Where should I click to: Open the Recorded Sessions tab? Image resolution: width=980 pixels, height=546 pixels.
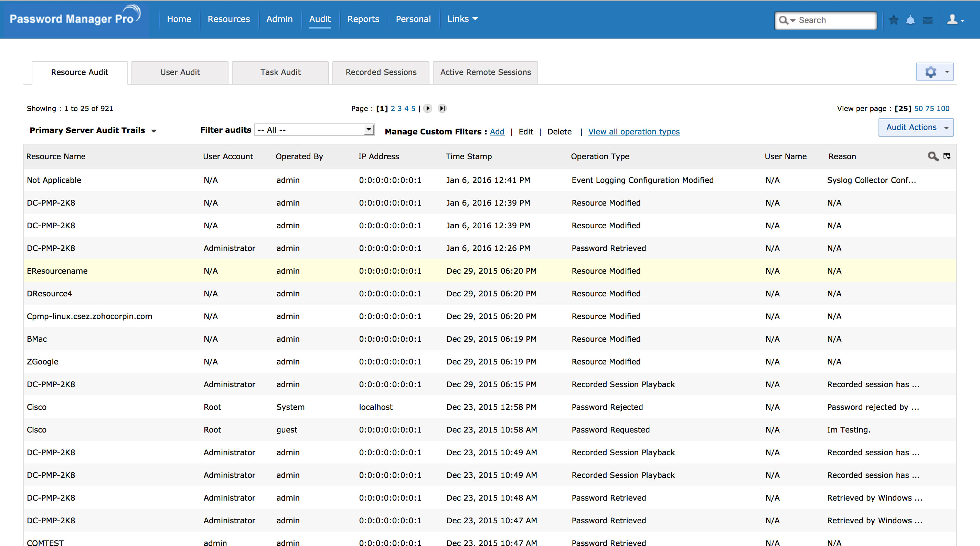pyautogui.click(x=381, y=72)
